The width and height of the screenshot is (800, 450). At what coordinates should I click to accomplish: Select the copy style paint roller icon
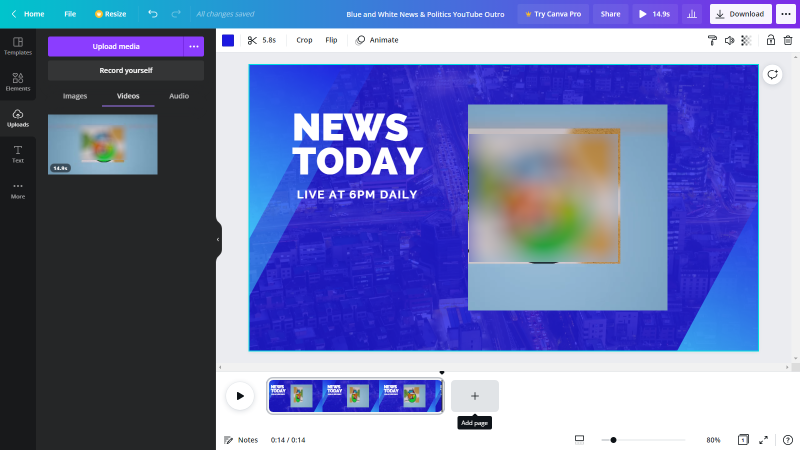pos(712,40)
